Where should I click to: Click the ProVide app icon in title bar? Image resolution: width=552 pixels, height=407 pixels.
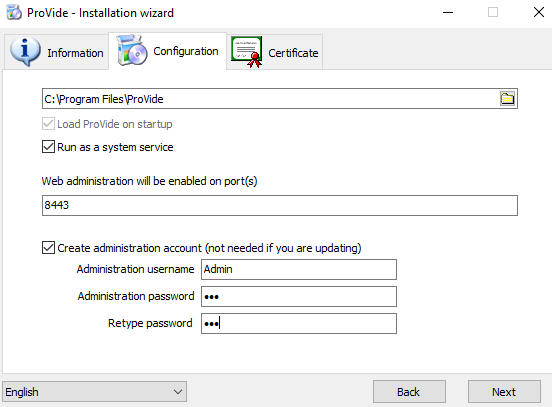[x=14, y=12]
